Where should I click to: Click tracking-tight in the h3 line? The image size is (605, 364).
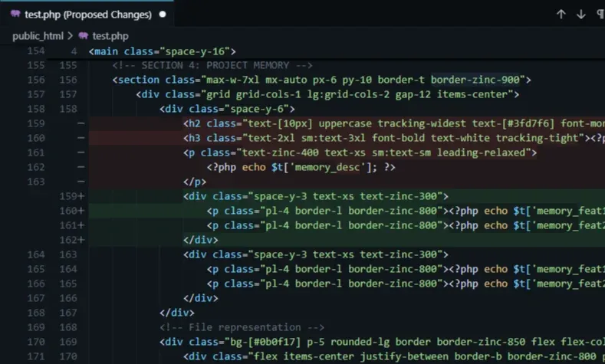pyautogui.click(x=537, y=138)
